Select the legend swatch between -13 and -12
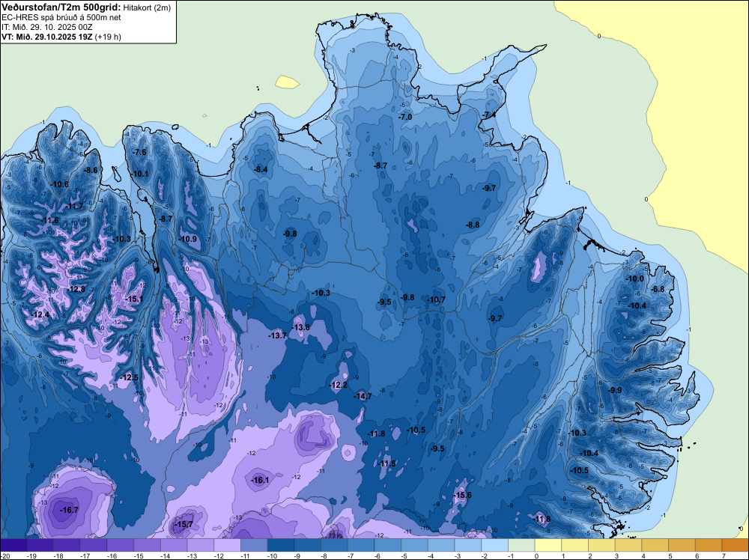The width and height of the screenshot is (749, 560). pos(201,545)
